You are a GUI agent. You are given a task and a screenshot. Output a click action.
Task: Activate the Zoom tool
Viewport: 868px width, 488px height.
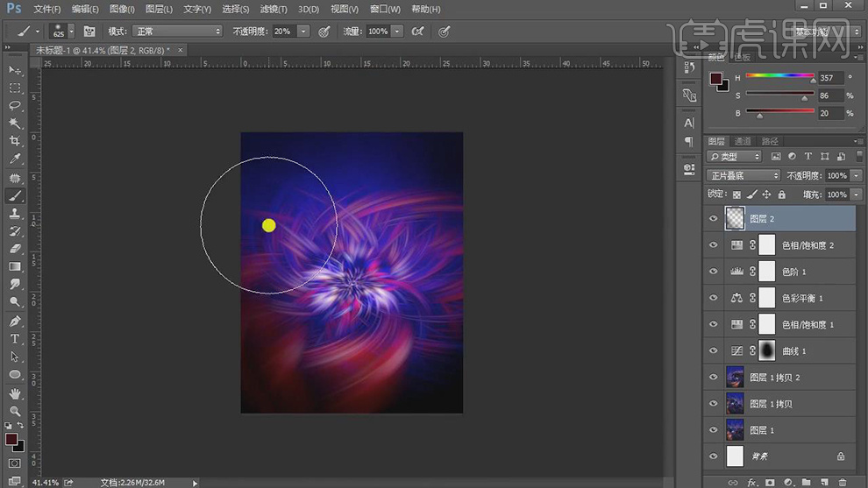(x=15, y=411)
